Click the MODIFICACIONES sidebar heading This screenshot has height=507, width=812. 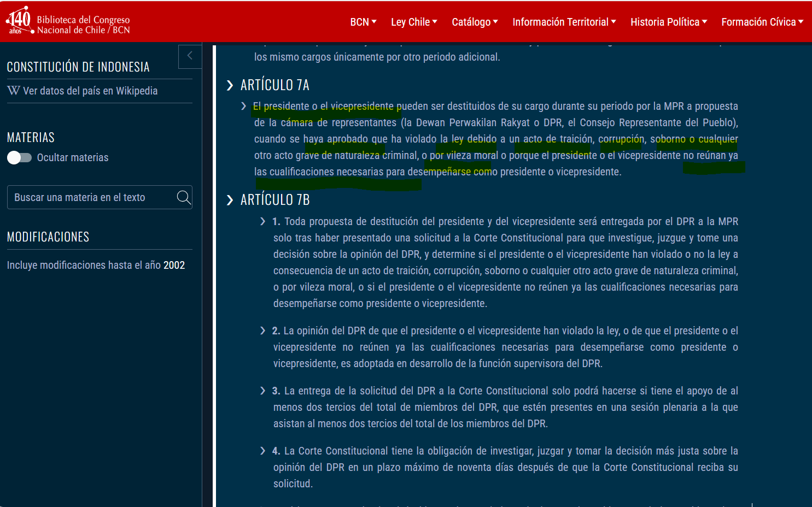click(x=48, y=237)
